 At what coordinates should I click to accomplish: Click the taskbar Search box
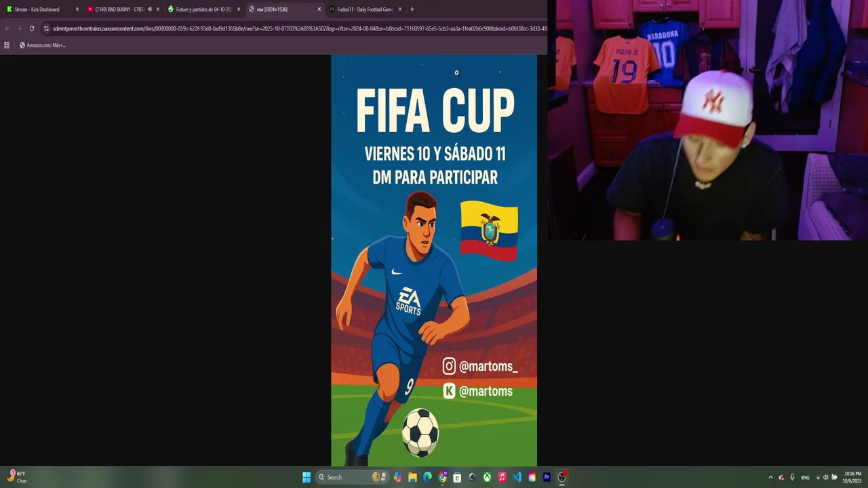click(x=353, y=477)
